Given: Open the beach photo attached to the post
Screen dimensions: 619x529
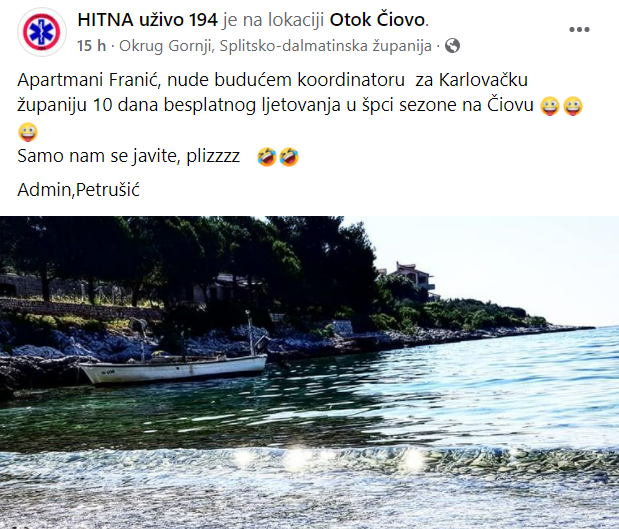Looking at the screenshot, I should click(310, 372).
